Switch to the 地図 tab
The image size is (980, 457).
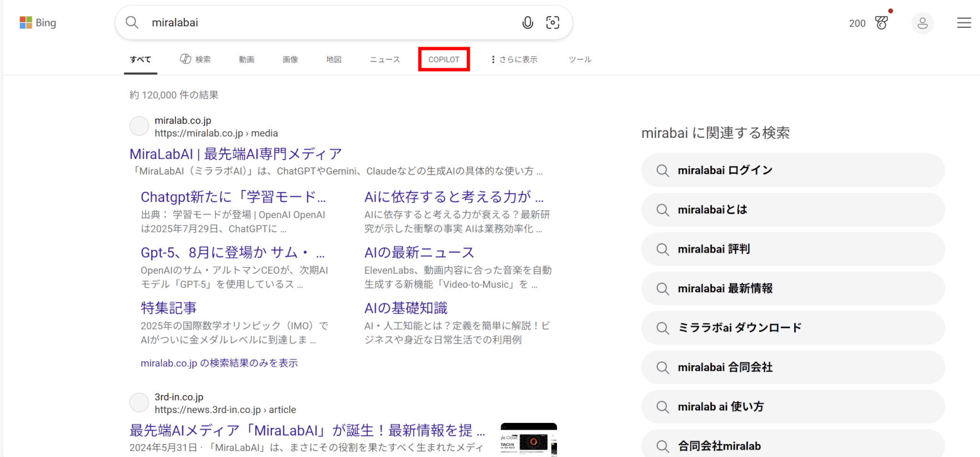[334, 59]
